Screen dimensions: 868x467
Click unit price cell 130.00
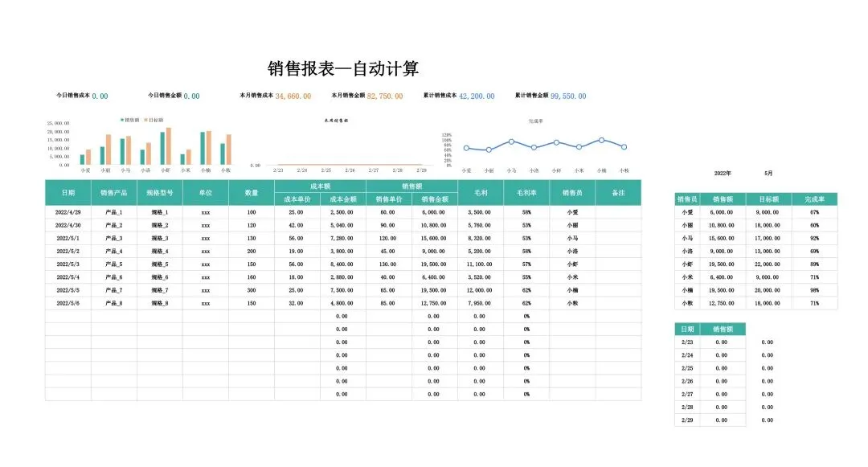click(388, 264)
